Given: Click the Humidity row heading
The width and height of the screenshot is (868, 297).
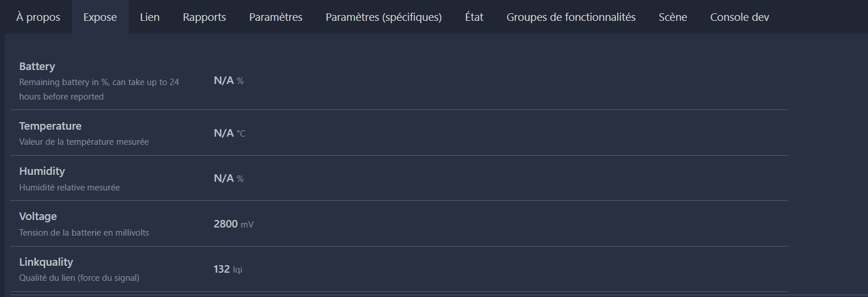Looking at the screenshot, I should coord(42,171).
